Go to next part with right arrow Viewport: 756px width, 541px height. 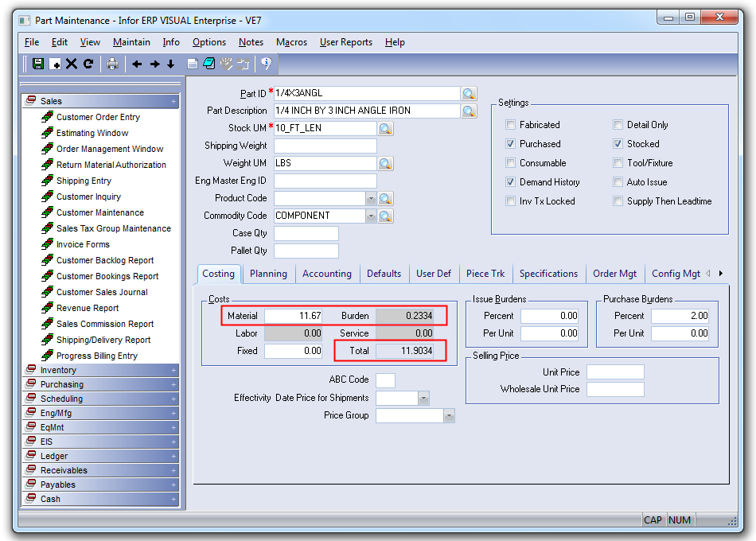(x=154, y=64)
